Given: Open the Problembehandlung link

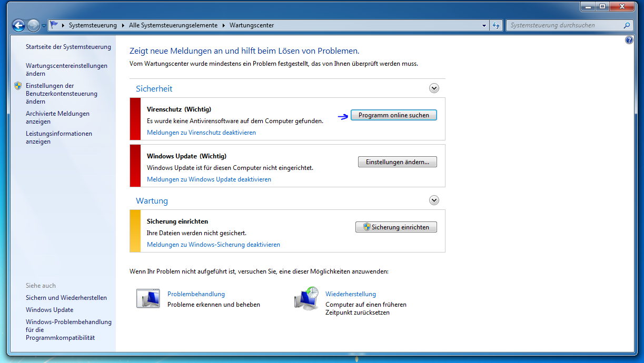Looking at the screenshot, I should tap(196, 294).
